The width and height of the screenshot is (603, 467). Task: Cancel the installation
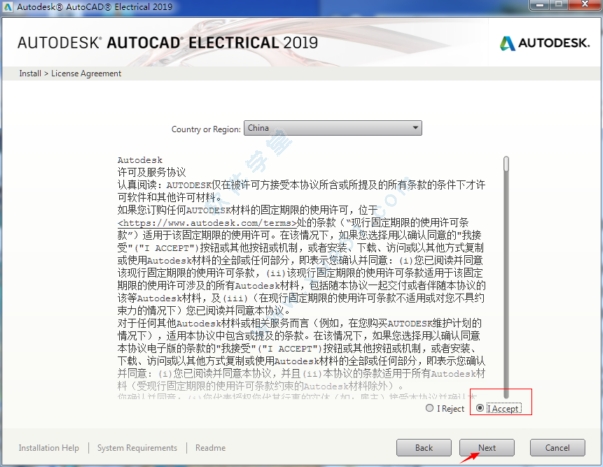[557, 447]
